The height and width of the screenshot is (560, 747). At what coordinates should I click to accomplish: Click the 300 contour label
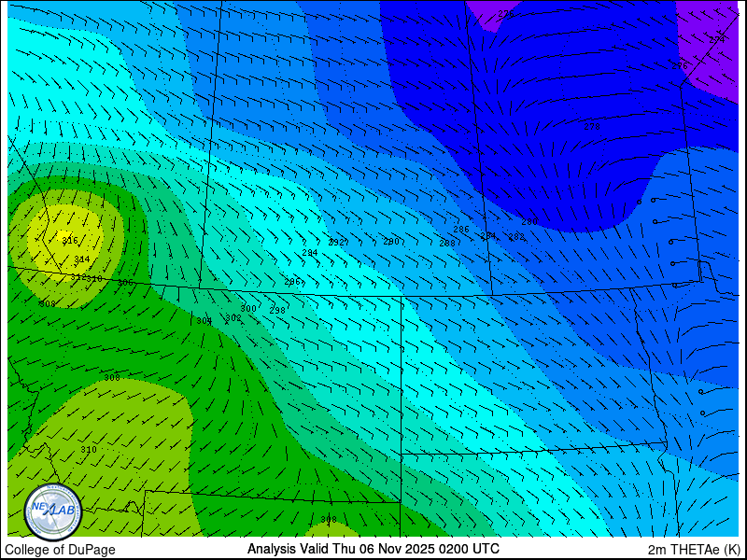click(x=248, y=309)
